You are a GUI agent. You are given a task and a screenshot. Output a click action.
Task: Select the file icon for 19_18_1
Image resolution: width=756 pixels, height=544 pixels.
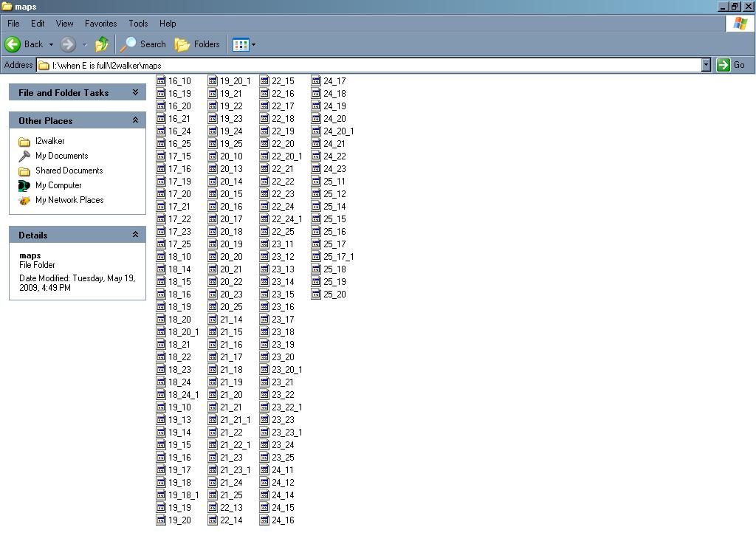(161, 495)
